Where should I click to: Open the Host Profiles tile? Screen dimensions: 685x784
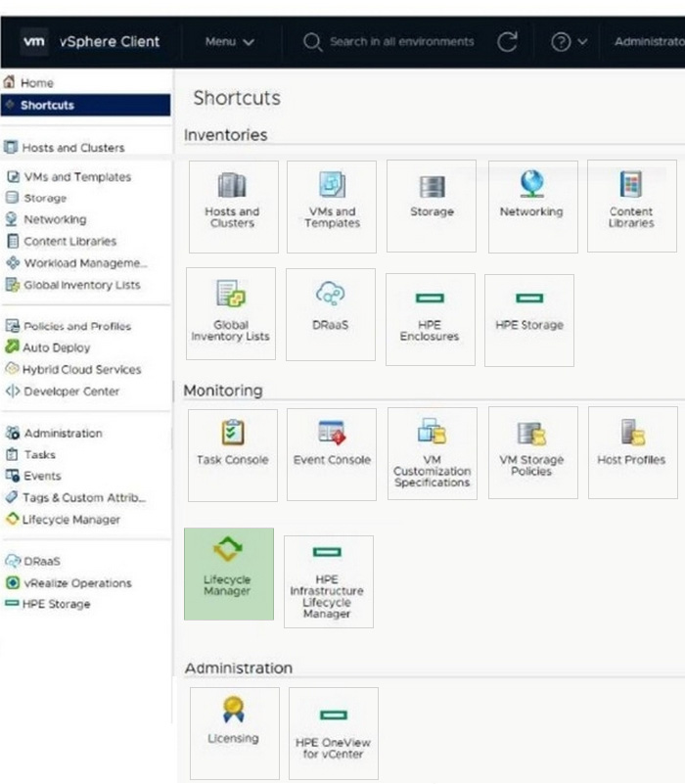coord(631,453)
